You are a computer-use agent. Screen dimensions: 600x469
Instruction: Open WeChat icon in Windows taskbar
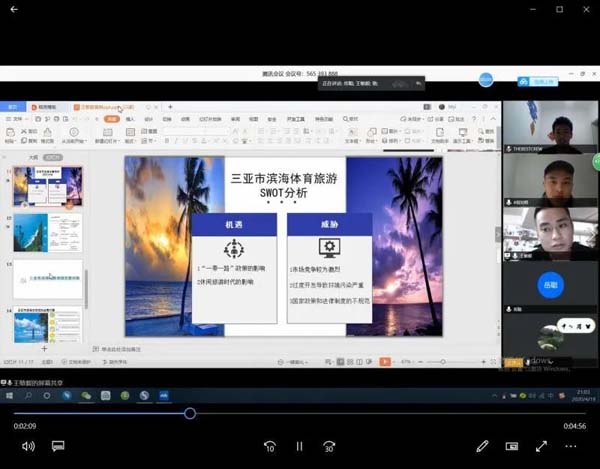[87, 396]
